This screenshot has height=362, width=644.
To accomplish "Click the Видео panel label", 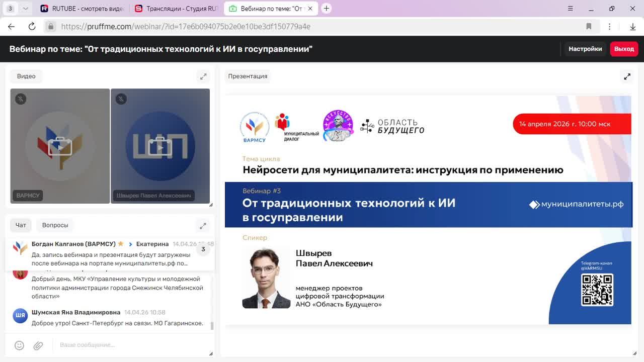I will click(26, 76).
